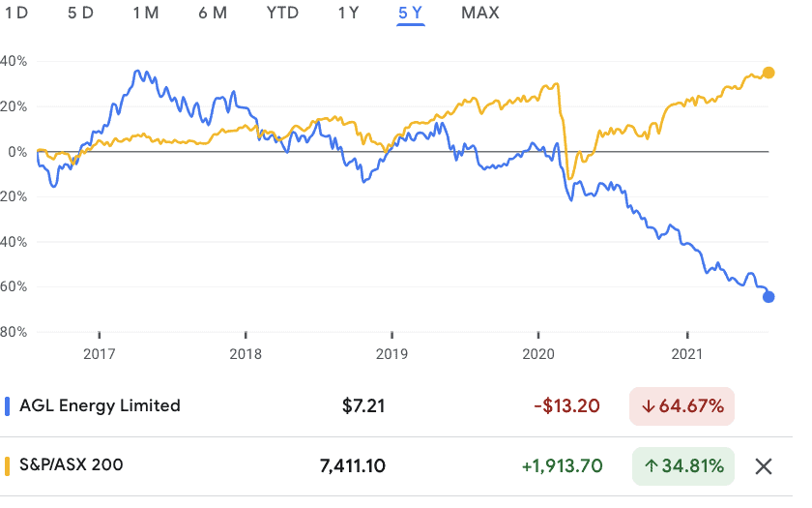Click the 7,411.10 index value
The height and width of the screenshot is (508, 812).
(x=353, y=465)
